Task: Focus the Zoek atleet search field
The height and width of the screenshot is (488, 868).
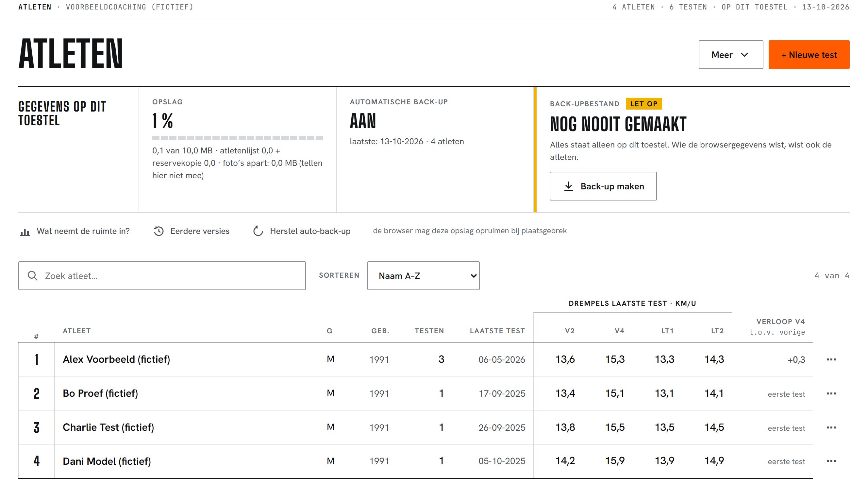Action: click(162, 275)
